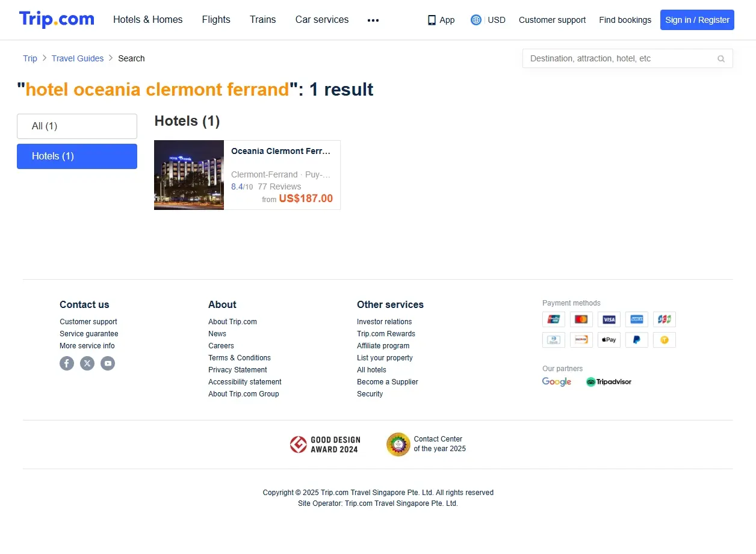Click the Trip.com logo

[x=57, y=19]
